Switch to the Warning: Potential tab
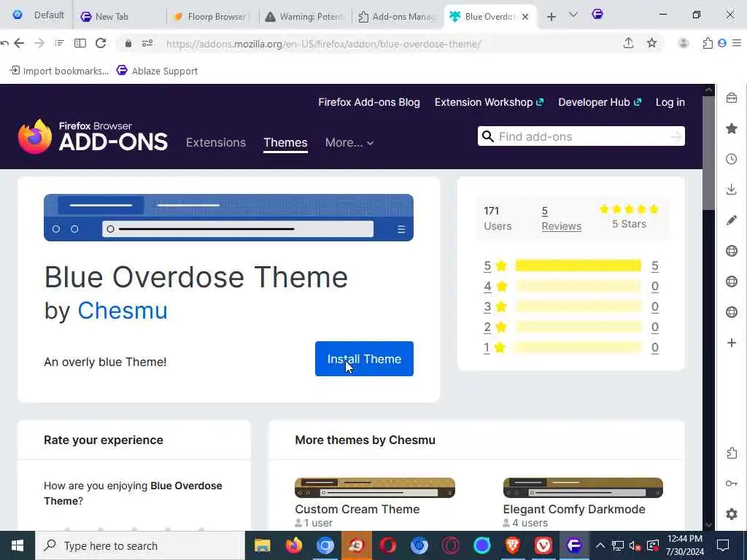 coord(305,17)
